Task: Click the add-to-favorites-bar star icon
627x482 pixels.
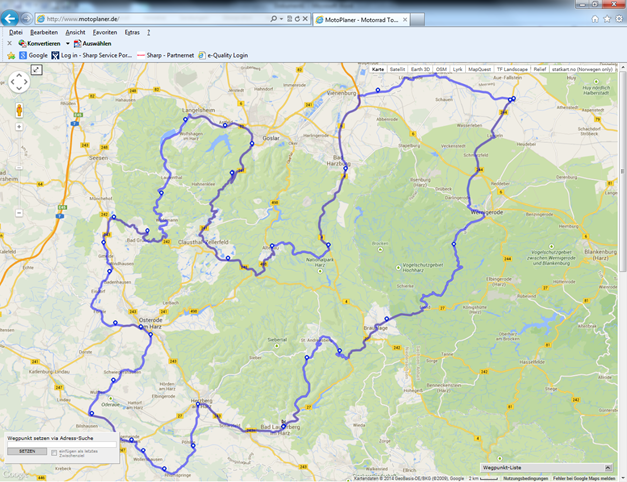Action: tap(11, 56)
